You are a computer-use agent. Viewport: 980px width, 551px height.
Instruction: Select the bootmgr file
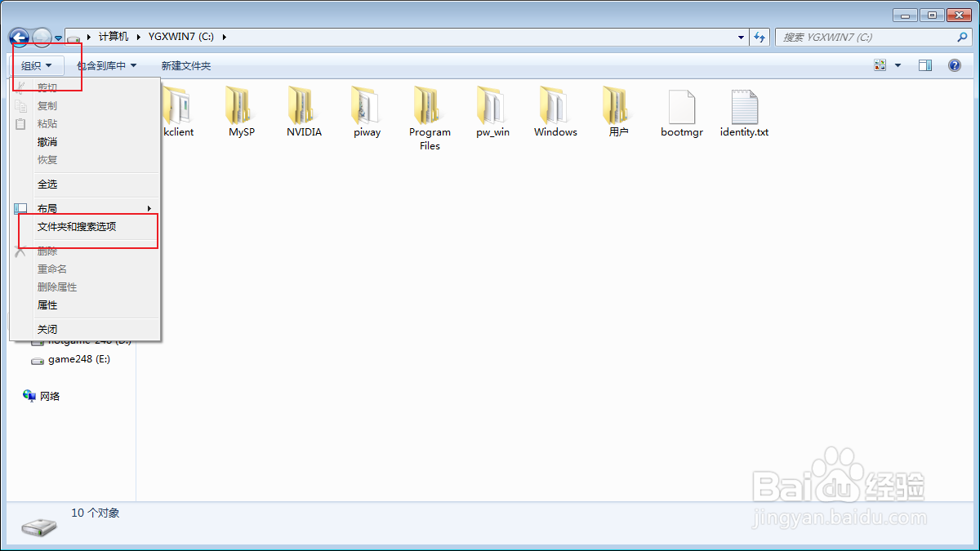(682, 112)
